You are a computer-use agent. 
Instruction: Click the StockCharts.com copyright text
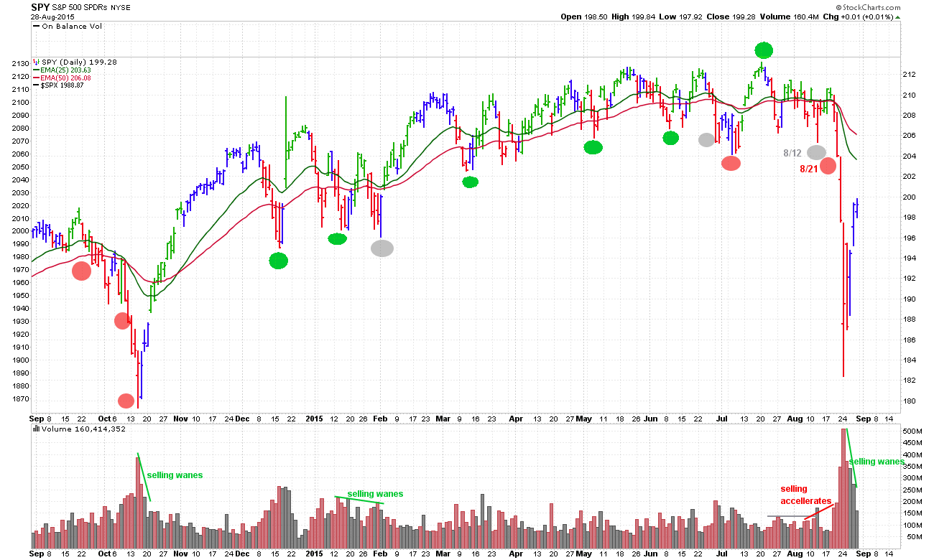point(869,6)
